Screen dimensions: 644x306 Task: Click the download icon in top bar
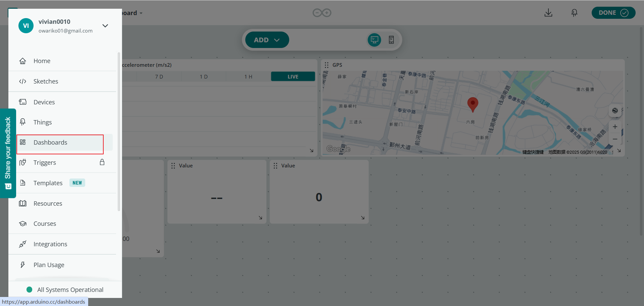[x=548, y=13]
